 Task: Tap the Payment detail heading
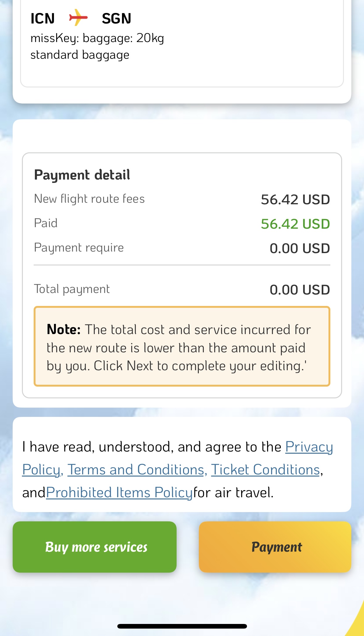pyautogui.click(x=82, y=175)
